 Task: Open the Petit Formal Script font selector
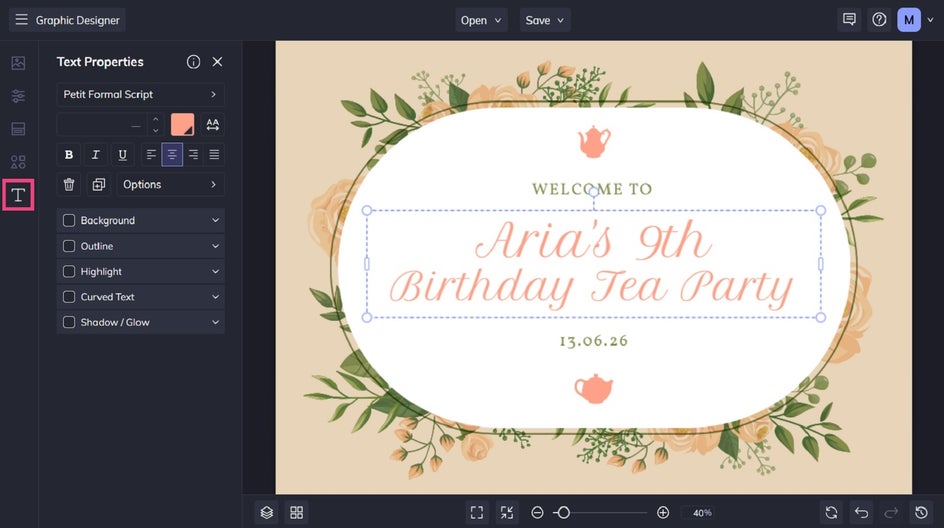pyautogui.click(x=140, y=95)
